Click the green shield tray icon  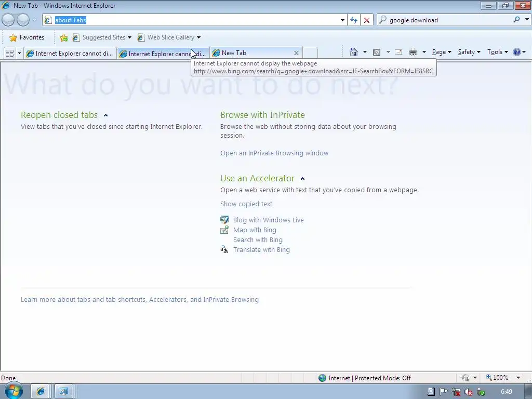[481, 392]
